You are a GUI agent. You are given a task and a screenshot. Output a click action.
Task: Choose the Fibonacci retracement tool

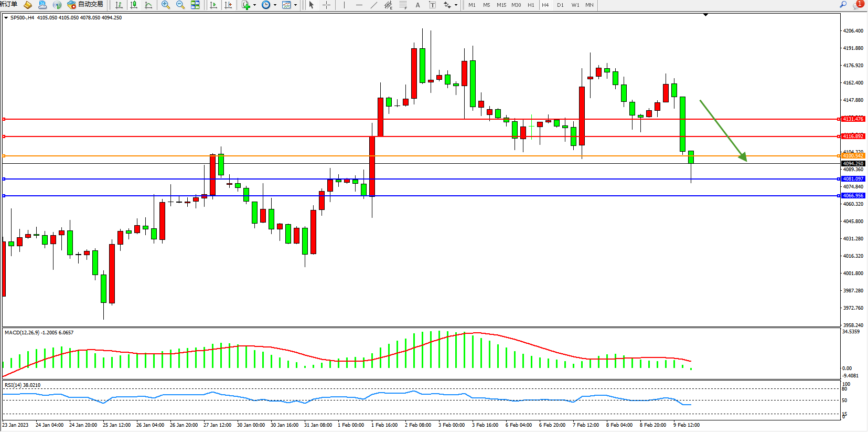coord(403,5)
